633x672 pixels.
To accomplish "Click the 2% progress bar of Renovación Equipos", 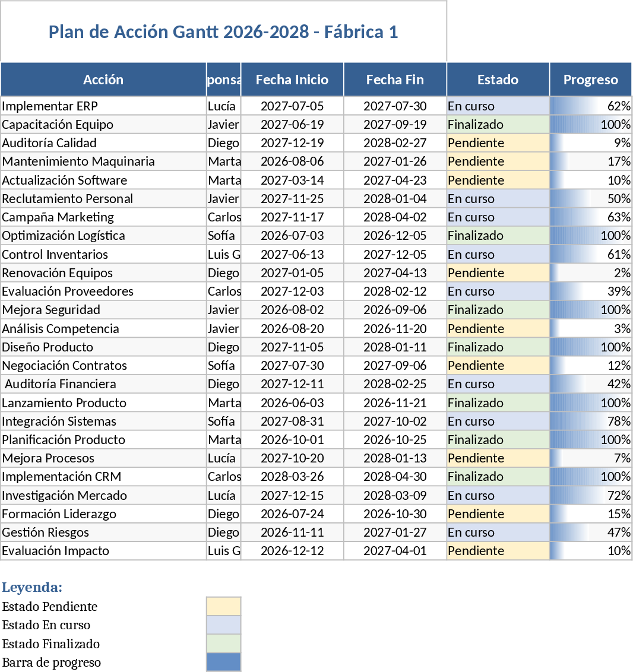I will pos(591,272).
